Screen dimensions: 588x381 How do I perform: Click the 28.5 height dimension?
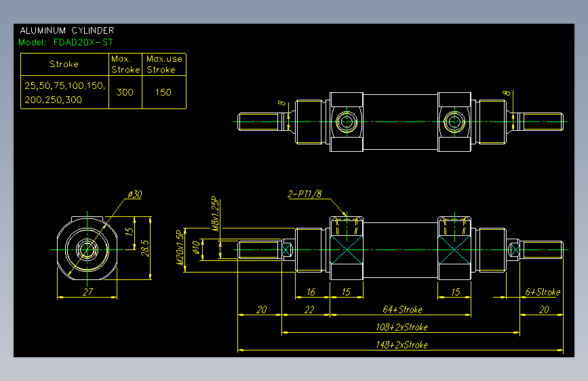[145, 248]
